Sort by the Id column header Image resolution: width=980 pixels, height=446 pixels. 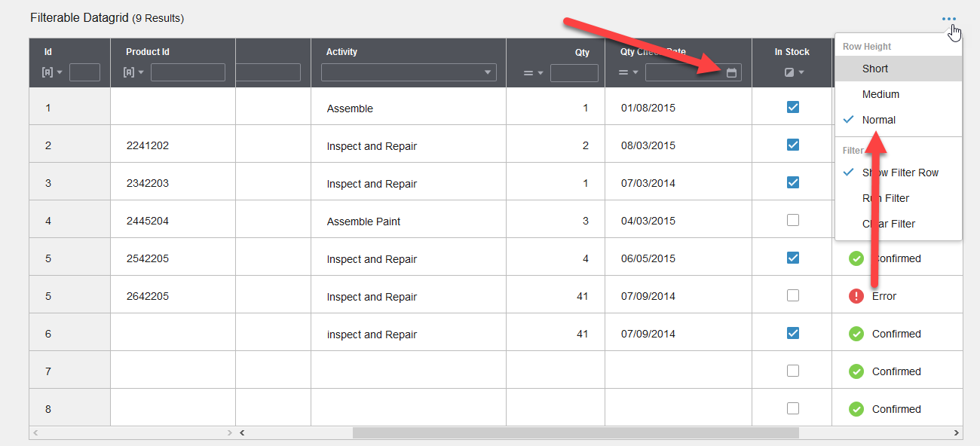[48, 52]
